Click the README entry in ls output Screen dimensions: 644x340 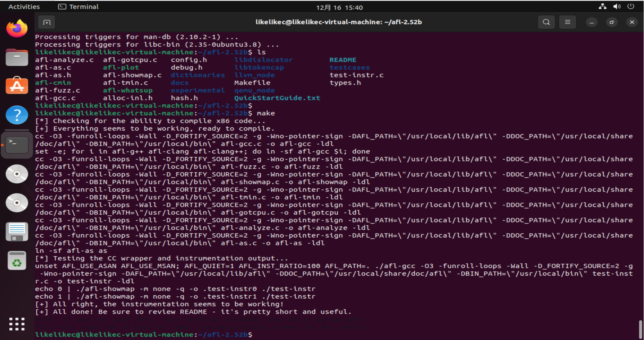coord(343,60)
